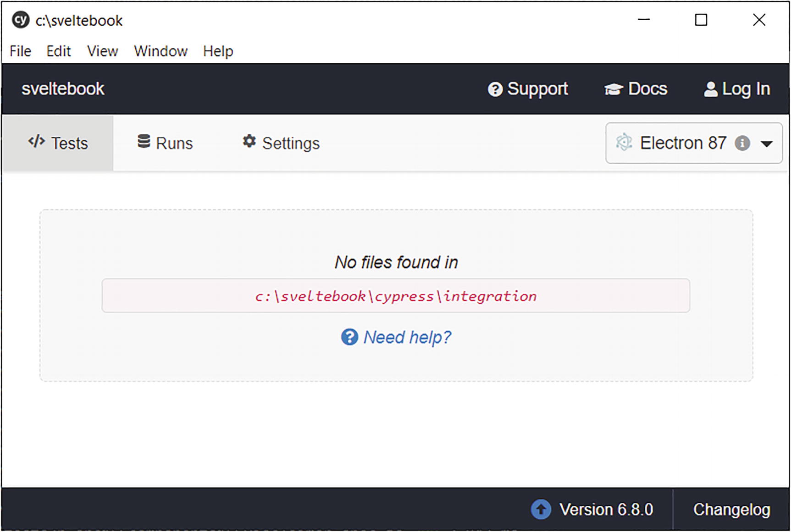Open the View menu
791x532 pixels.
102,51
